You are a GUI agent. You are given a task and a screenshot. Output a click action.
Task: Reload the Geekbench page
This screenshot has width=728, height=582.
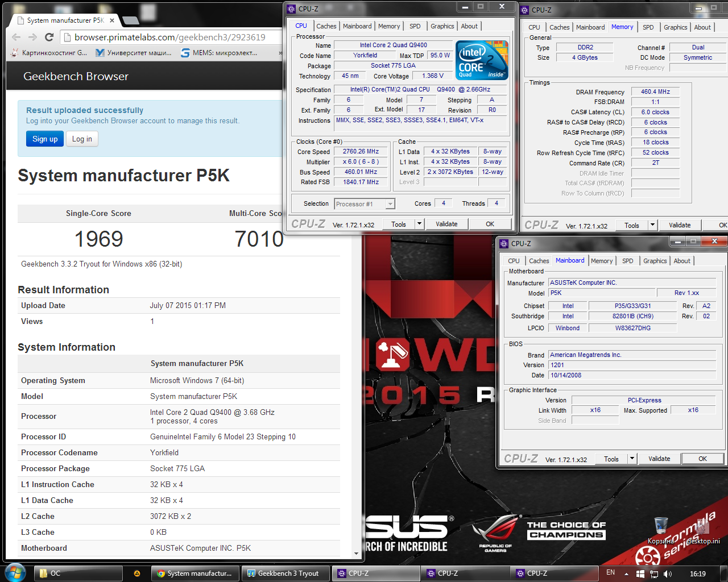(x=49, y=37)
